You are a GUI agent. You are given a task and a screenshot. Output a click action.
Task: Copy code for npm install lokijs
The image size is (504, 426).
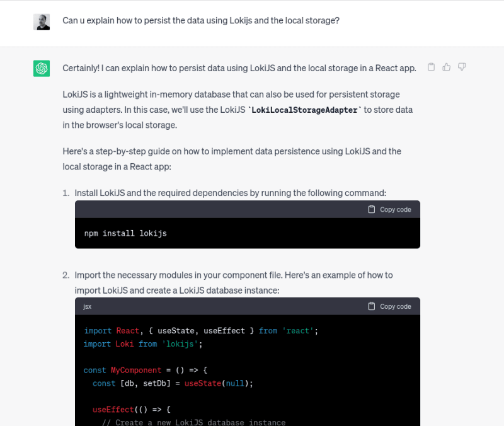tap(389, 210)
